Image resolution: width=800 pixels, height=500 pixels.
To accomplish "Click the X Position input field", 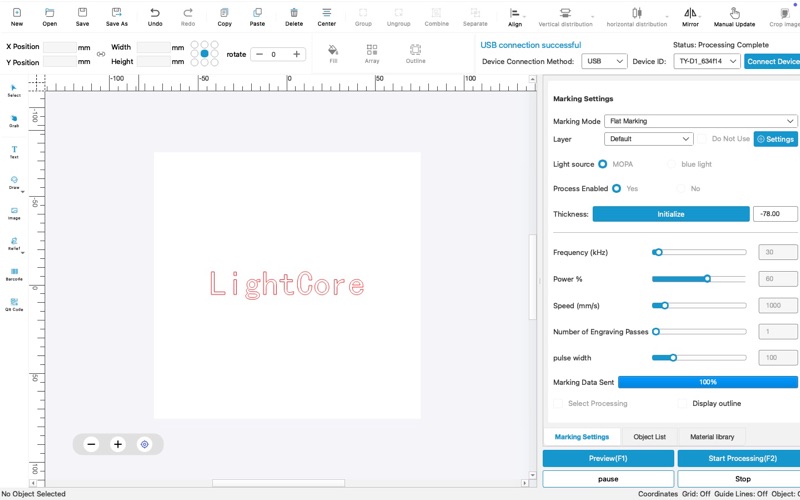I will click(x=60, y=47).
